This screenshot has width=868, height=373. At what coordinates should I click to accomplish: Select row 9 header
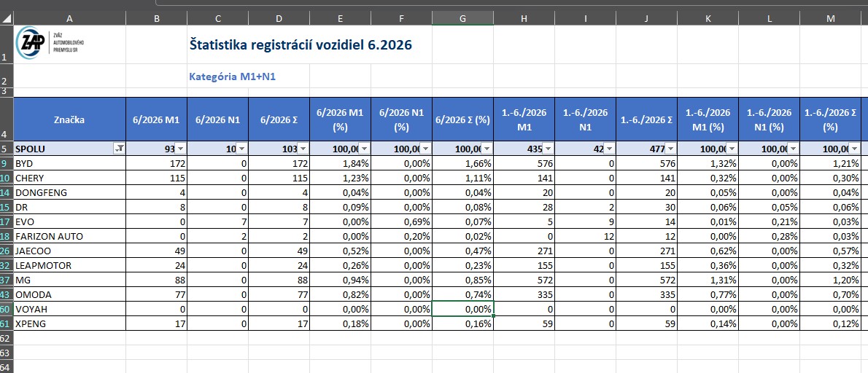6,163
